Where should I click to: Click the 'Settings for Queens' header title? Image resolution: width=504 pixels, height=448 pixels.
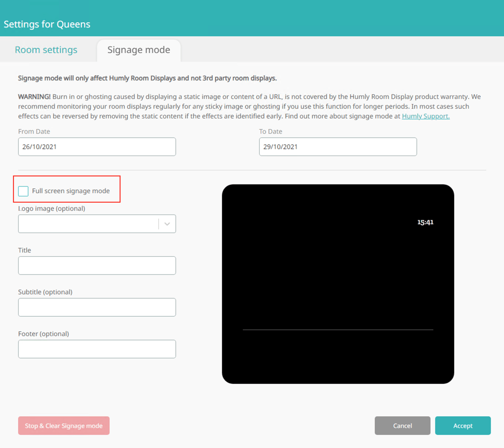(x=47, y=24)
